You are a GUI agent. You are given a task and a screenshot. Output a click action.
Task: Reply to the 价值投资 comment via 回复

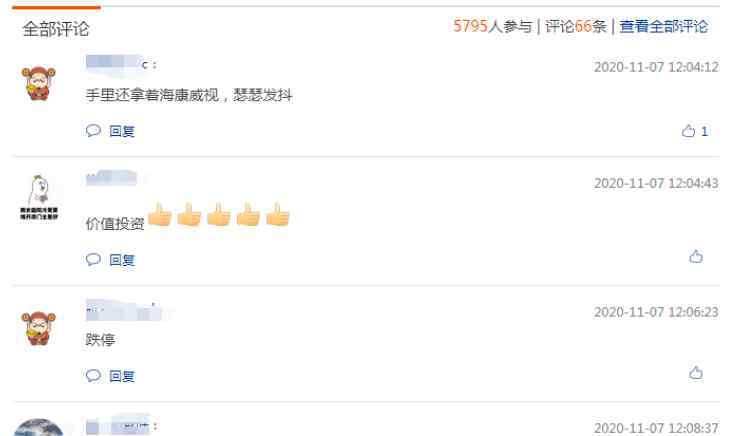pos(122,260)
